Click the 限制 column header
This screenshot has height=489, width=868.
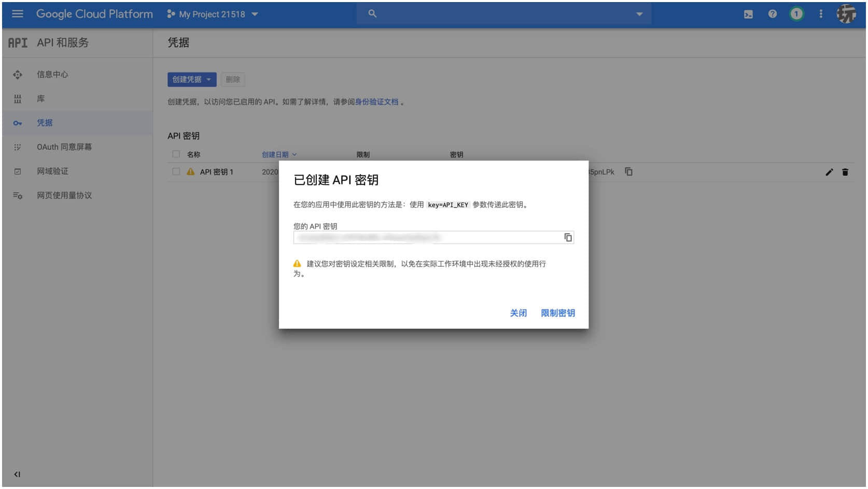coord(363,154)
